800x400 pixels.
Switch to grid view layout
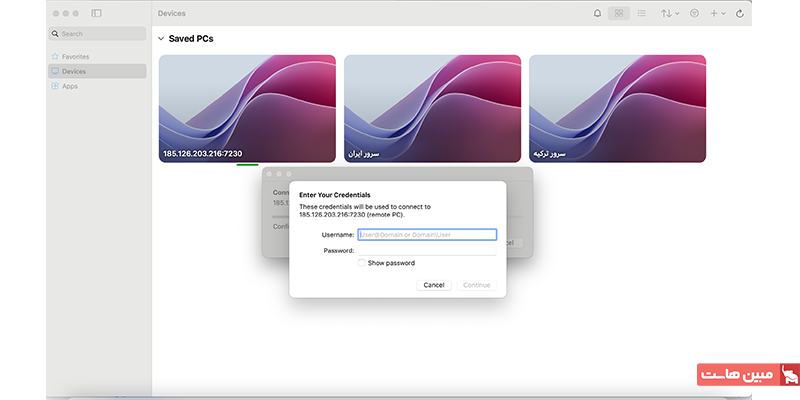(618, 13)
